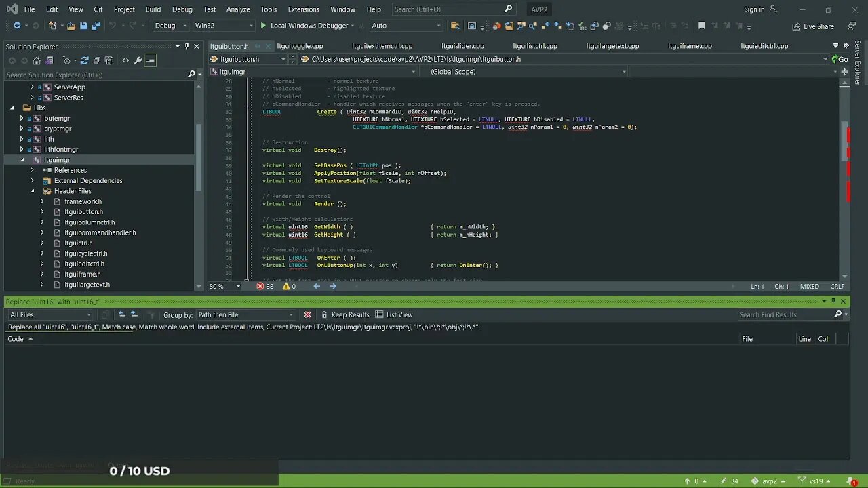This screenshot has height=488, width=868.
Task: Open the Win32 platform dropdown
Action: click(223, 26)
